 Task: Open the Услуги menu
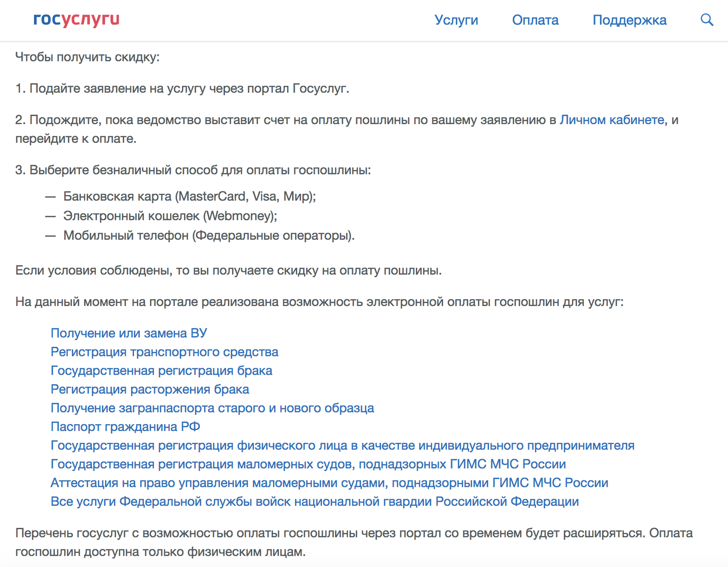point(456,20)
